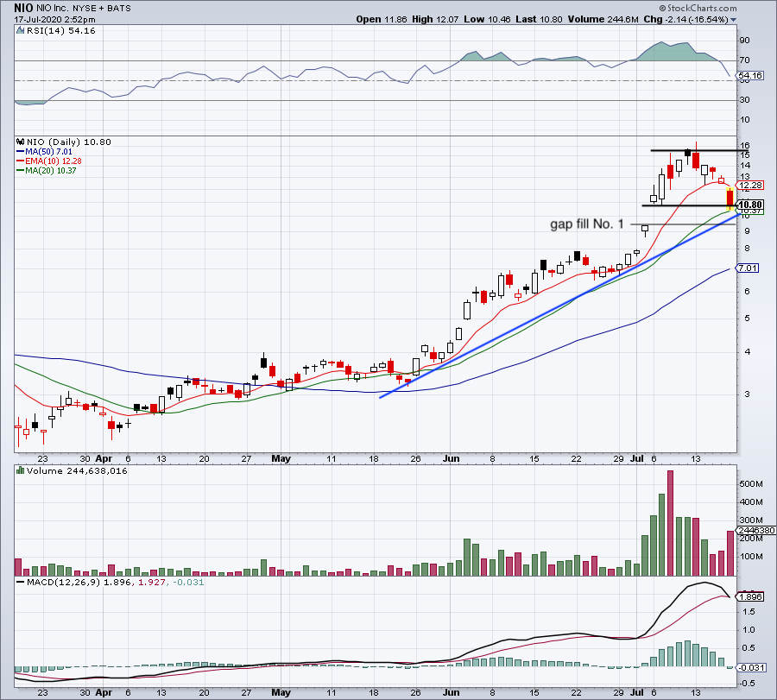This screenshot has height=700, width=777.
Task: Click the 'Open 11.86' quote value
Action: 382,19
